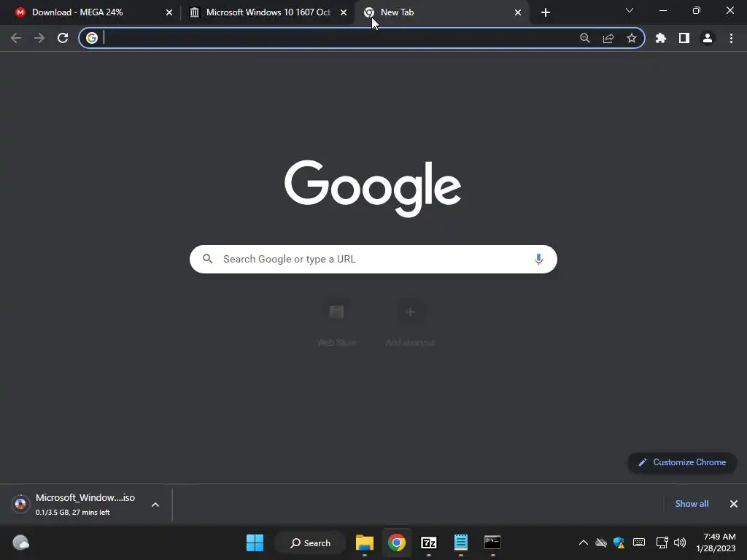Open File Explorer from the taskbar

(365, 542)
